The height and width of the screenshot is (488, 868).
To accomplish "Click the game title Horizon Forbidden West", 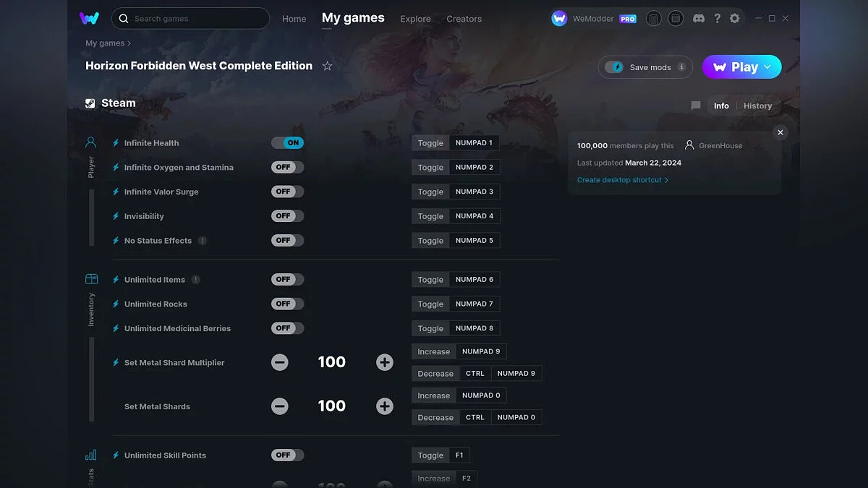I will tap(199, 66).
